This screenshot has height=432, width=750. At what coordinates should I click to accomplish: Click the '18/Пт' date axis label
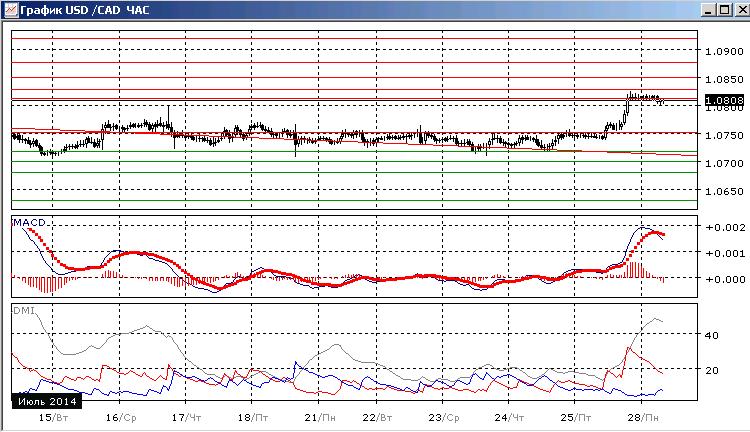[x=253, y=418]
